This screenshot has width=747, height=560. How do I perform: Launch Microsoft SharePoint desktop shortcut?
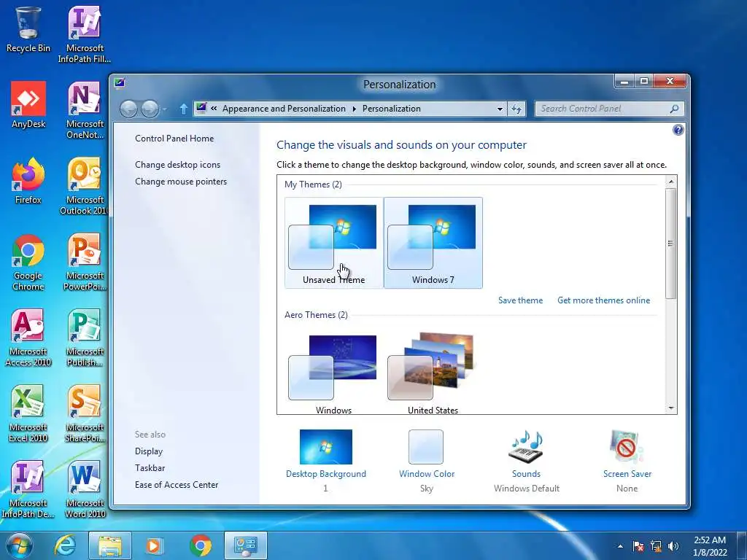coord(85,414)
